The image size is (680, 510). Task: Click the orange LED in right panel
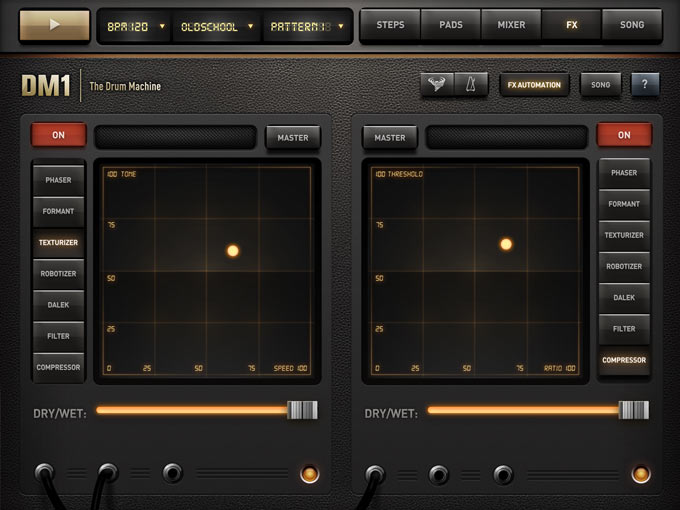click(x=641, y=474)
